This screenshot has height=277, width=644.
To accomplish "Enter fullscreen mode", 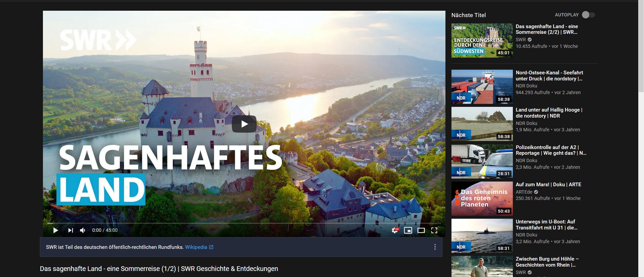I will [434, 230].
